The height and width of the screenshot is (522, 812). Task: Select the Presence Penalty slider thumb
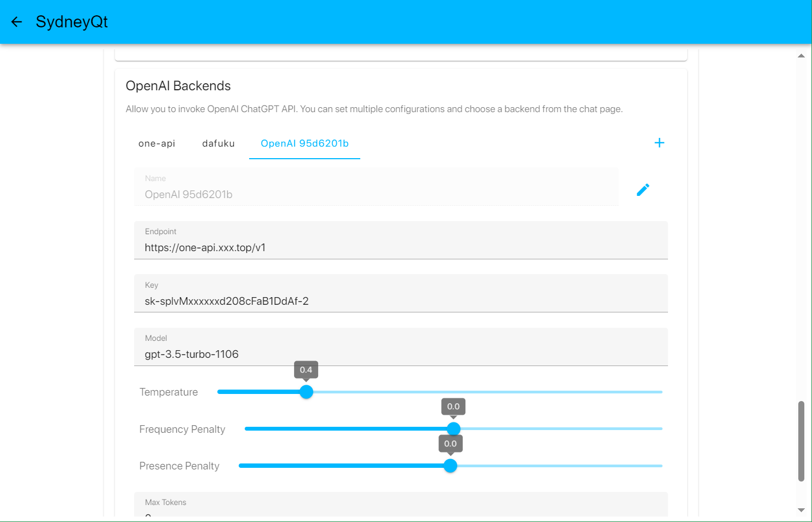point(450,466)
